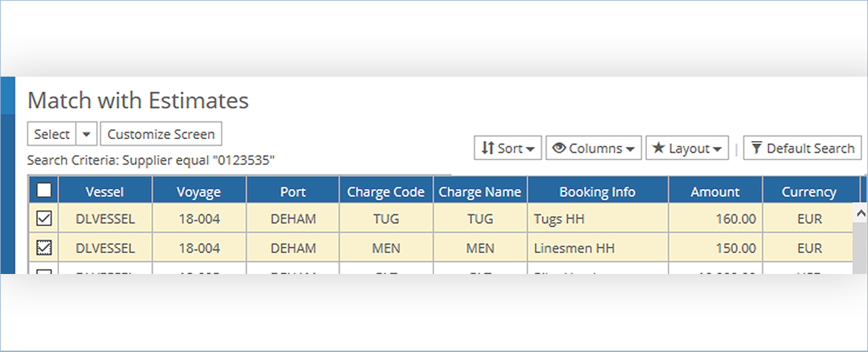The image size is (868, 352).
Task: Open the Select dropdown arrow
Action: click(87, 134)
